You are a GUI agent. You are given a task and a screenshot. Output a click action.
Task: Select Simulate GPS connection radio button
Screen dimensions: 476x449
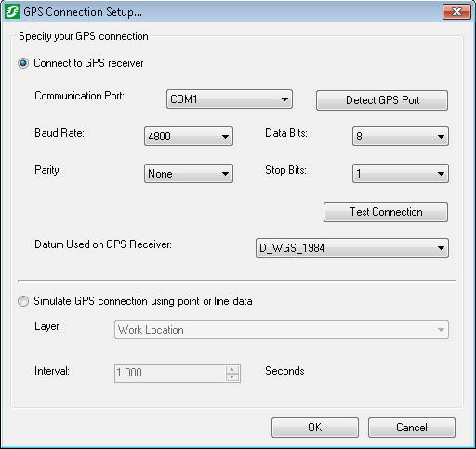click(23, 301)
